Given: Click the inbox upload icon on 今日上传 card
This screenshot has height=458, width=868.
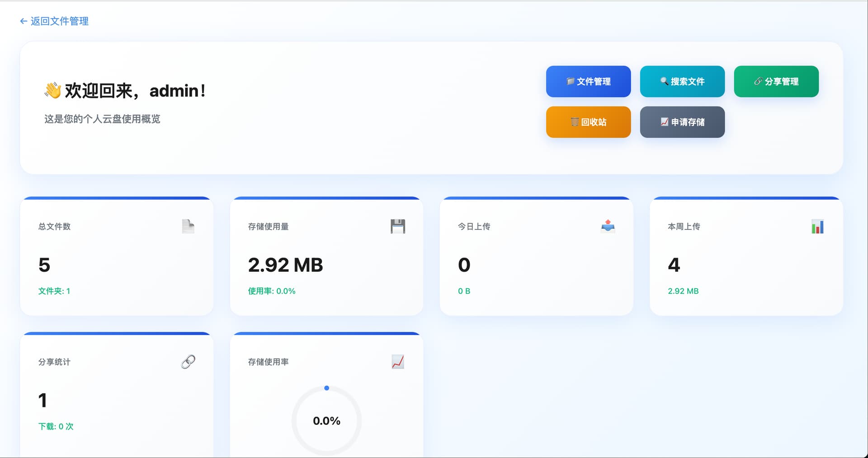Looking at the screenshot, I should click(608, 226).
